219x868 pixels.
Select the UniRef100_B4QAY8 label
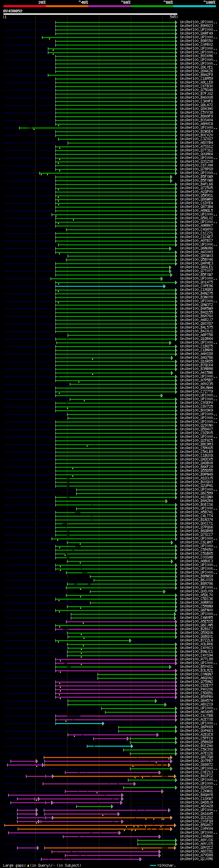(196, 795)
